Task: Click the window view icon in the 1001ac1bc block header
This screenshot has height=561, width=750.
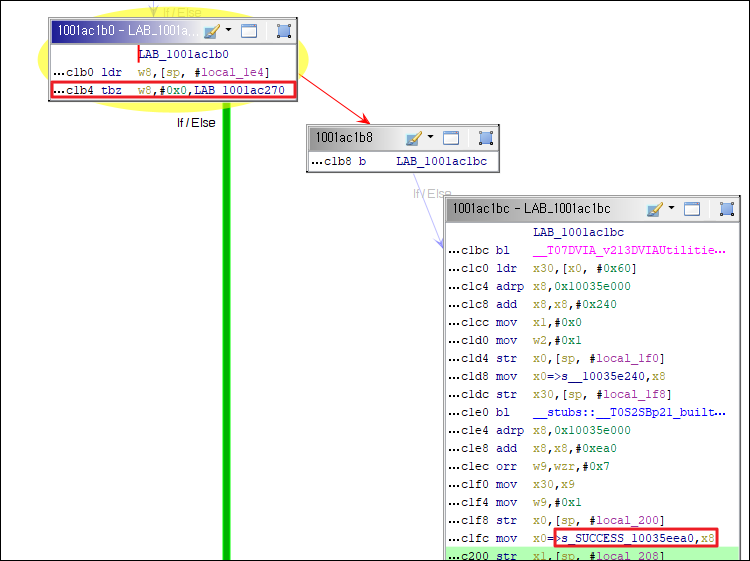Action: click(x=692, y=209)
